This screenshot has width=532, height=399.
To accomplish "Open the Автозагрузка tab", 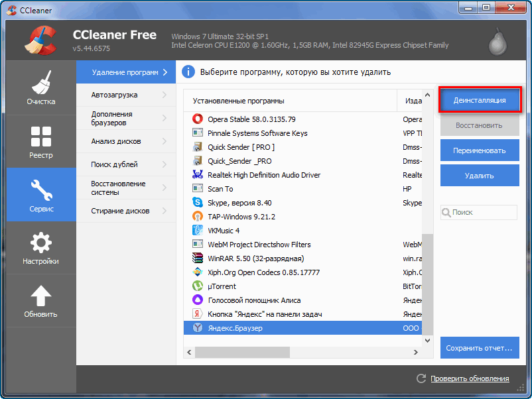I will (x=126, y=95).
